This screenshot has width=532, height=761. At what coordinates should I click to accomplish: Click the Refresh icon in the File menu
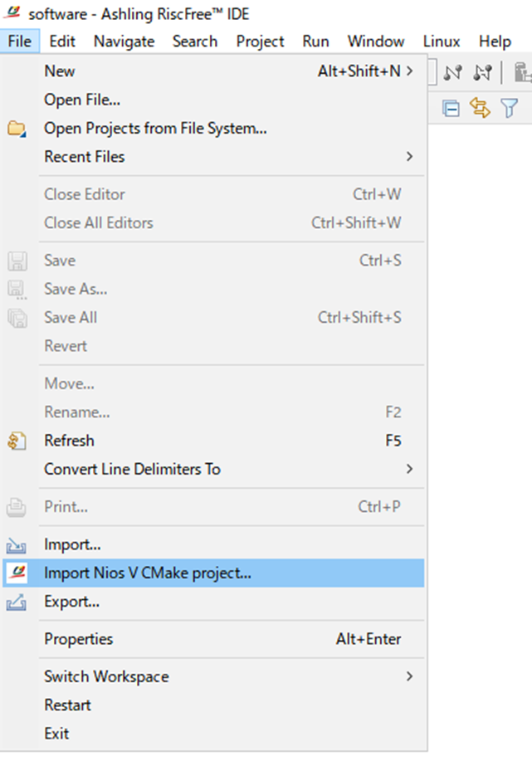point(18,441)
